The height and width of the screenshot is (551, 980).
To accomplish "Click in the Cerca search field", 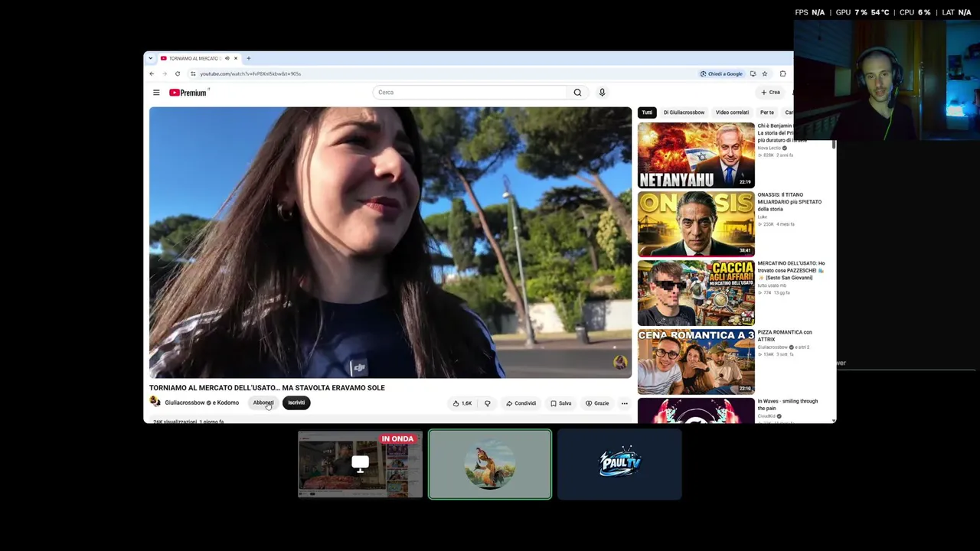I will 470,93.
